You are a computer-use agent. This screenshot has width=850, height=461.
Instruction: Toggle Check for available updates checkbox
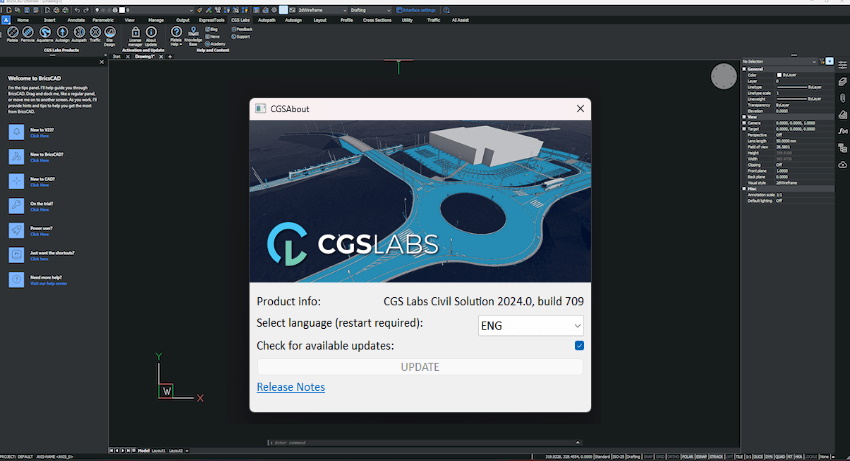[x=579, y=345]
